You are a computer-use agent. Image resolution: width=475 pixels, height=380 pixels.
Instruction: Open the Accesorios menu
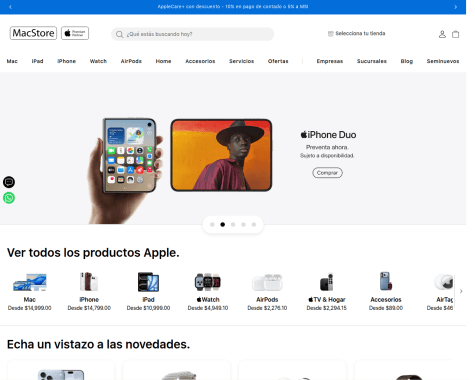pyautogui.click(x=200, y=61)
